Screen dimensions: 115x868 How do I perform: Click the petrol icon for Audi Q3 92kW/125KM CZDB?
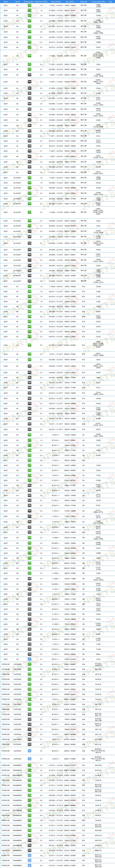(30, 440)
